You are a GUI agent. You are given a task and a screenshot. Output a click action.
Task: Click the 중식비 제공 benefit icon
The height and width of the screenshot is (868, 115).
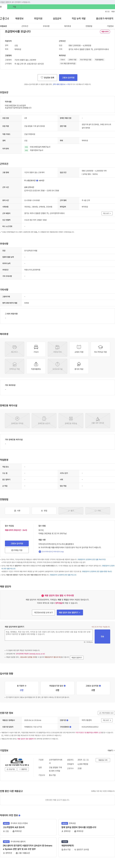point(79,366)
